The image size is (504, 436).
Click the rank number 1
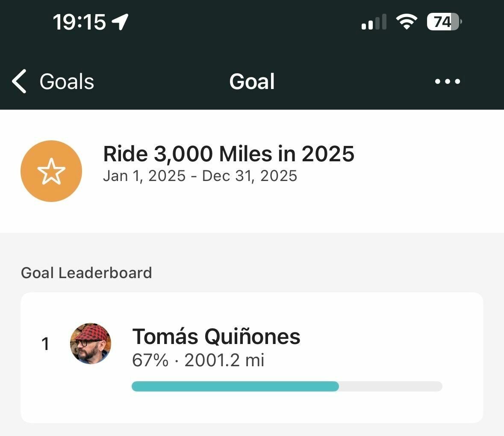pyautogui.click(x=45, y=344)
